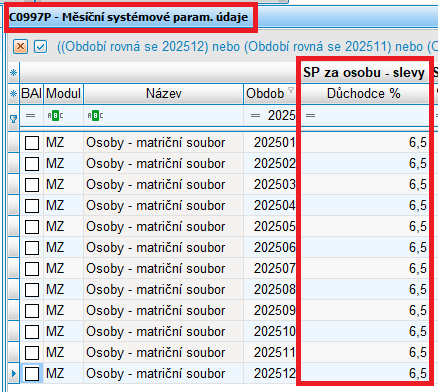This screenshot has height=392, width=438.
Task: Click the asterisk icon beside the BAI column header
Action: pos(13,94)
